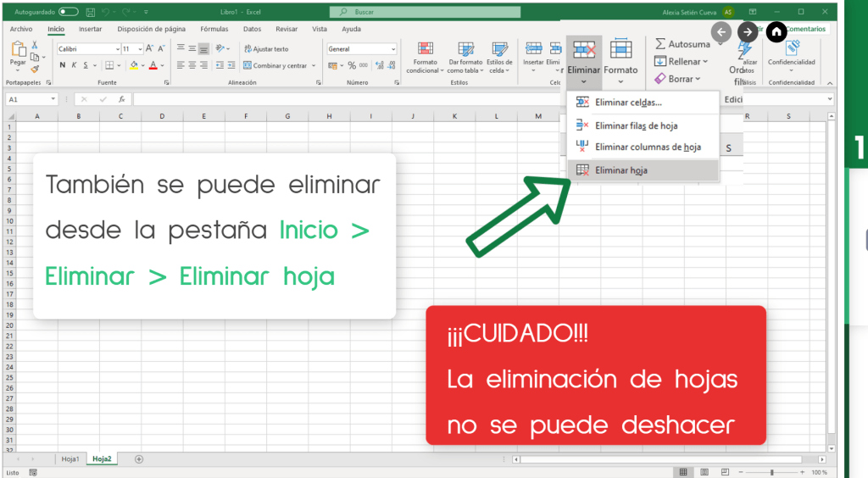Screen dimensions: 868x478
Task: Open Dar formato como tabla
Action: click(465, 58)
